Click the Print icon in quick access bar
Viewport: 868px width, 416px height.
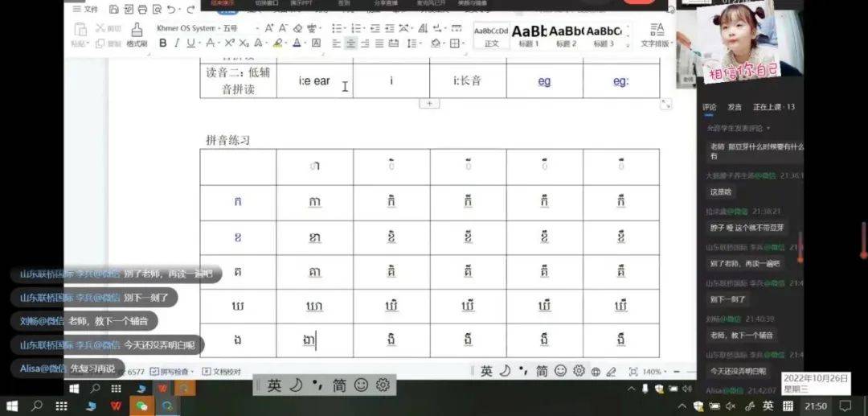[x=143, y=9]
